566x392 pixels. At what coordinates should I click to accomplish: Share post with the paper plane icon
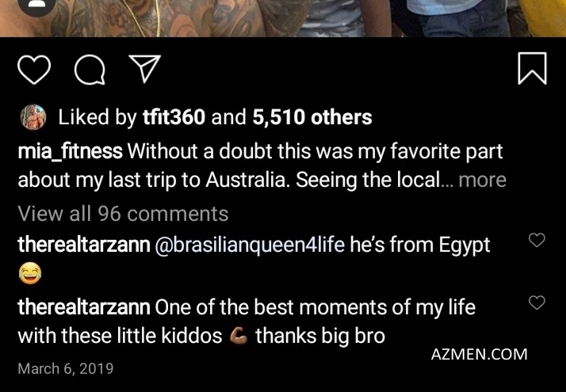[145, 69]
